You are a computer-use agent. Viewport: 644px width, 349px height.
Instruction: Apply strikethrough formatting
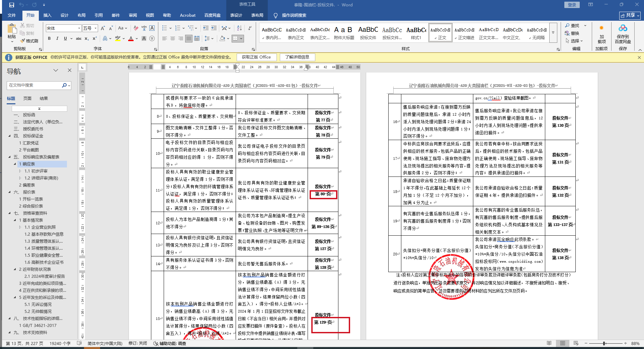coord(79,38)
